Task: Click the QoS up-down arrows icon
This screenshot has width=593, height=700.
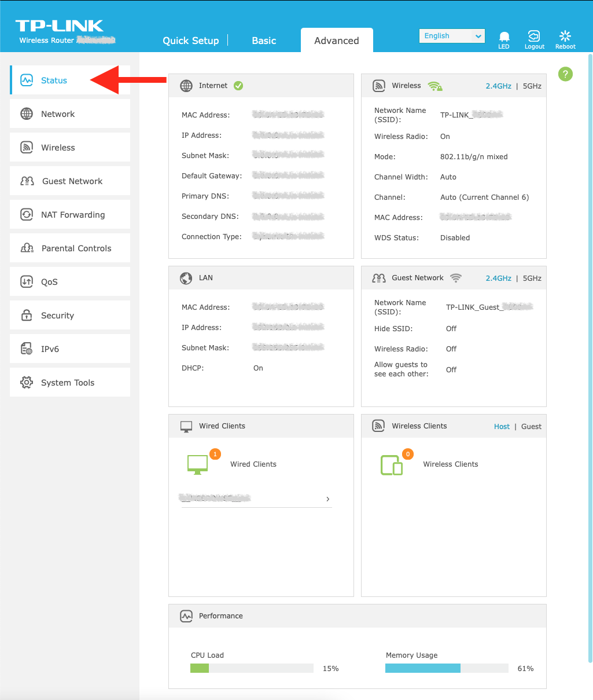Action: point(27,282)
